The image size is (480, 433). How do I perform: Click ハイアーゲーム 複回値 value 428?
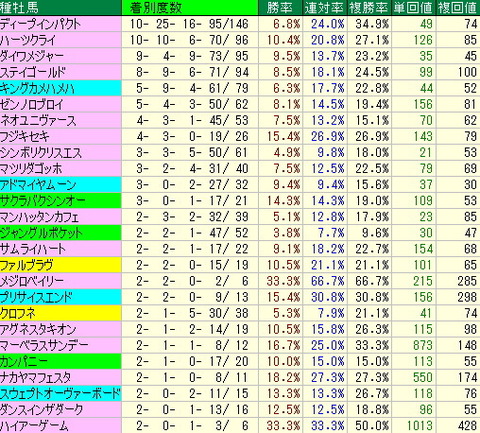pos(467,426)
